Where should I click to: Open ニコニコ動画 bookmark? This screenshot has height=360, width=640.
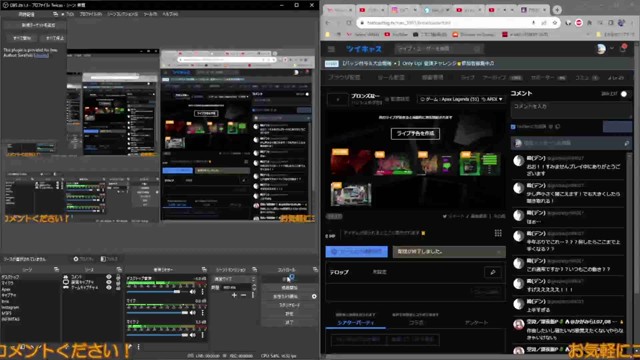click(x=430, y=35)
